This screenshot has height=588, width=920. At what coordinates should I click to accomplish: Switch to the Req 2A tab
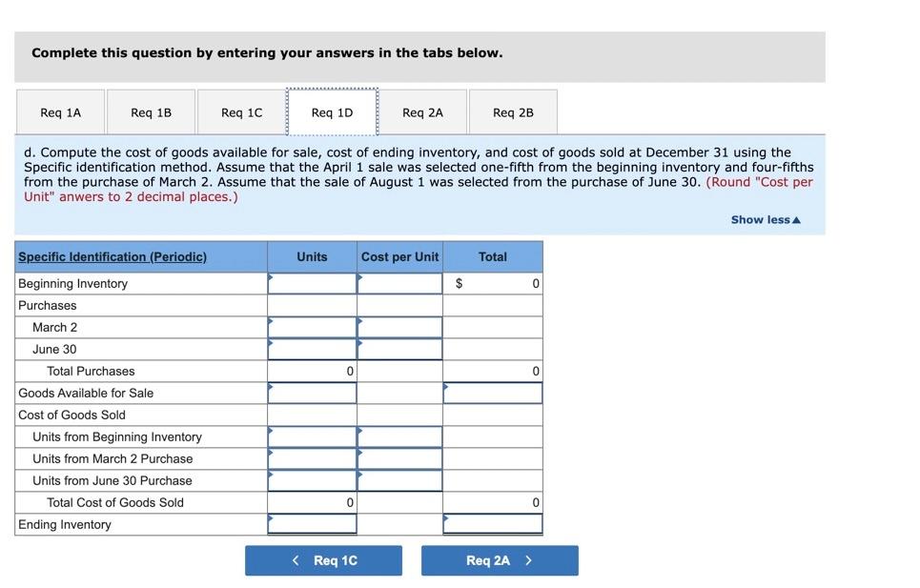click(423, 112)
